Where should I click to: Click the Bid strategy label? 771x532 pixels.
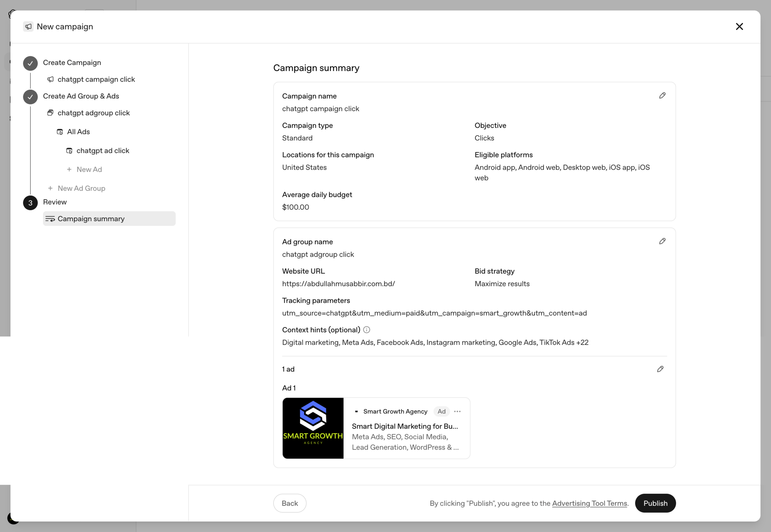coord(495,271)
